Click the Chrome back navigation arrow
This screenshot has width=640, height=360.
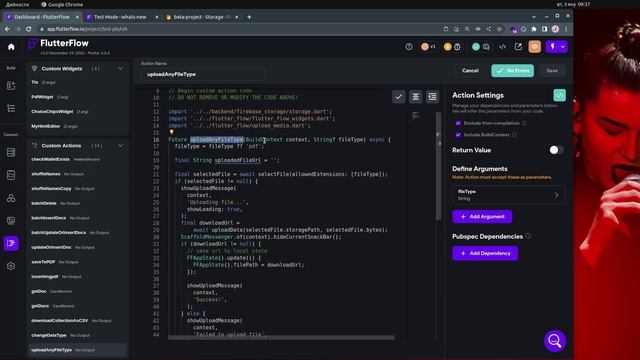[7, 29]
